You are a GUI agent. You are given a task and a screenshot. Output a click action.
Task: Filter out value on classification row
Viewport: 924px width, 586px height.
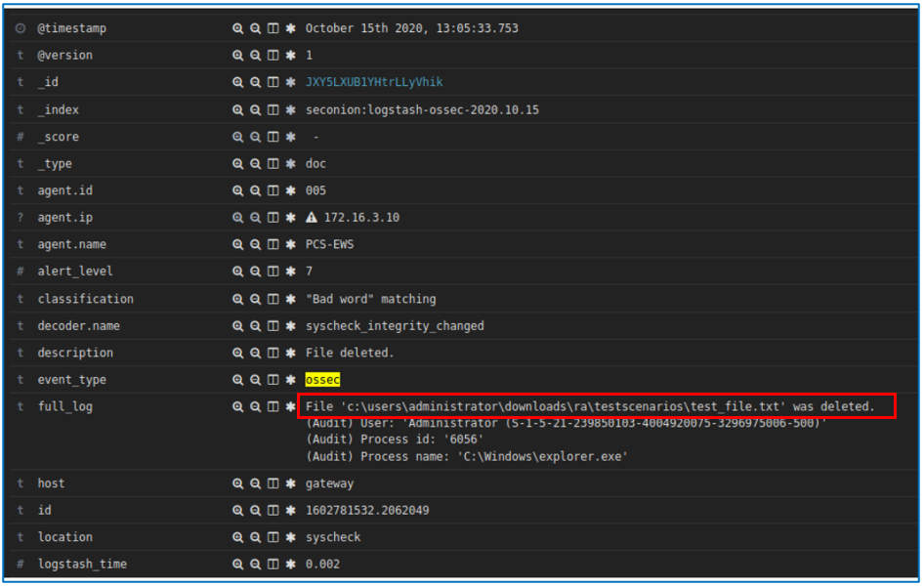pyautogui.click(x=255, y=299)
